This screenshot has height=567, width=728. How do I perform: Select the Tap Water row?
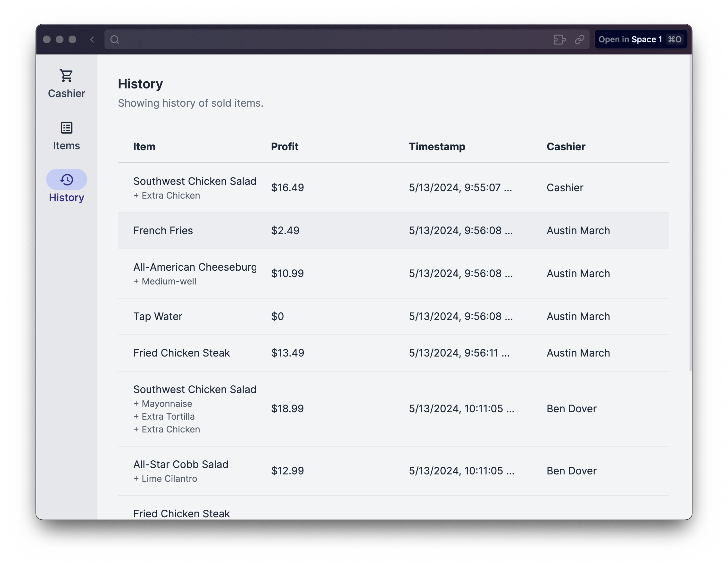pos(158,316)
